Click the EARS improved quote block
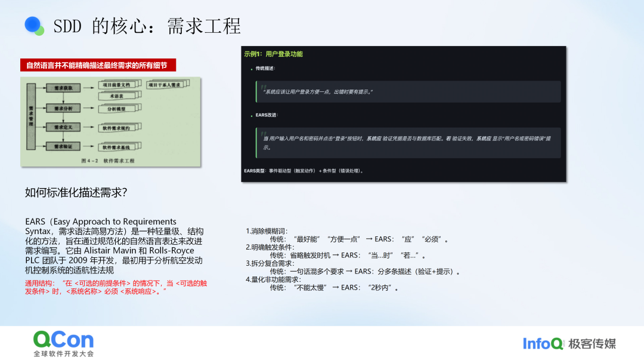The height and width of the screenshot is (363, 644). (408, 143)
